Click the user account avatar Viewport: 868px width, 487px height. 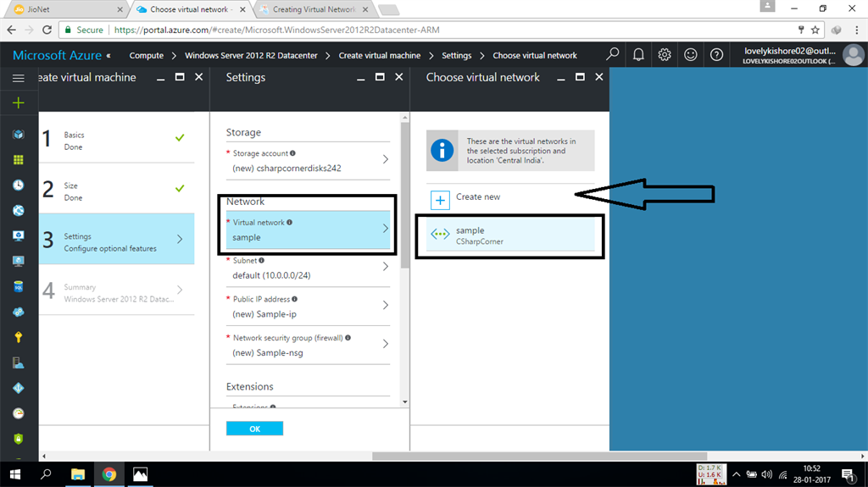853,55
